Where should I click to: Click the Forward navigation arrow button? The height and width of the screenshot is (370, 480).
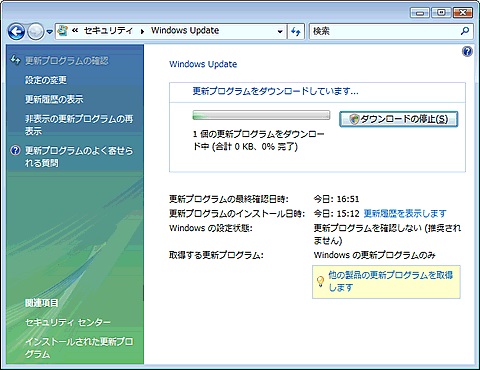coord(35,32)
